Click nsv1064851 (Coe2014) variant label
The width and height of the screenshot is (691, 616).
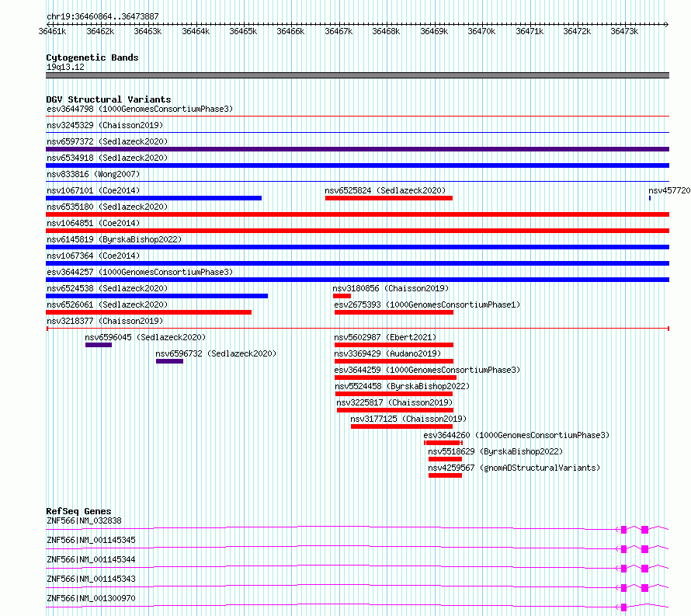(93, 223)
